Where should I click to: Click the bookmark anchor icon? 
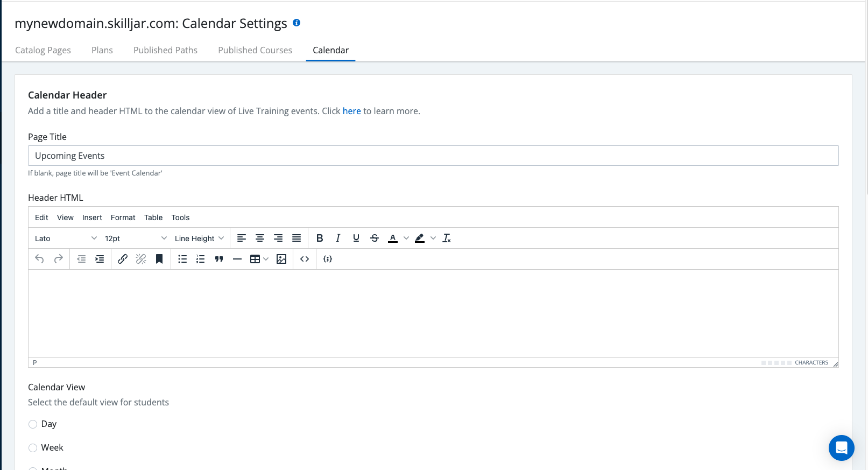point(159,259)
